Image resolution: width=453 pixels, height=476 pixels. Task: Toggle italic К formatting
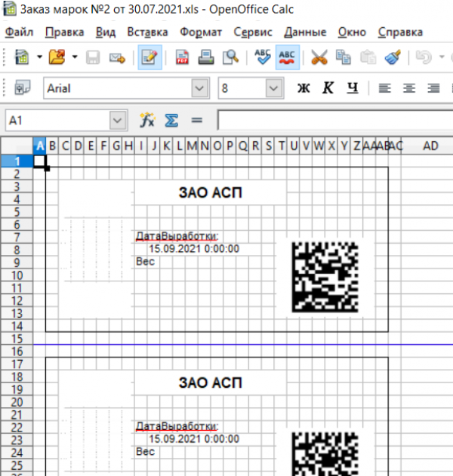click(328, 88)
